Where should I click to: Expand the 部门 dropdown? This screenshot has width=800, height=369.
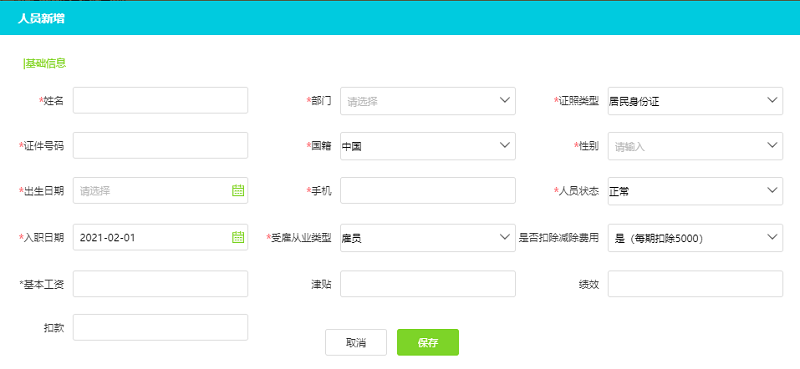point(428,101)
